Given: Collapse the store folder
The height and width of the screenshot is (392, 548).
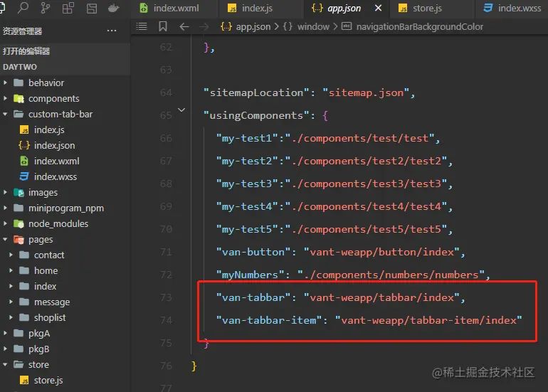Looking at the screenshot, I should point(5,364).
